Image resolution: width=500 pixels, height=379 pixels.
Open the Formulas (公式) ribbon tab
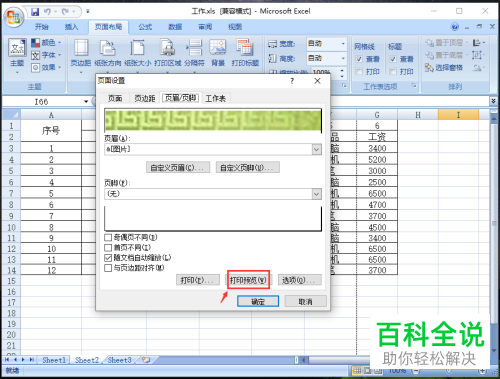145,27
